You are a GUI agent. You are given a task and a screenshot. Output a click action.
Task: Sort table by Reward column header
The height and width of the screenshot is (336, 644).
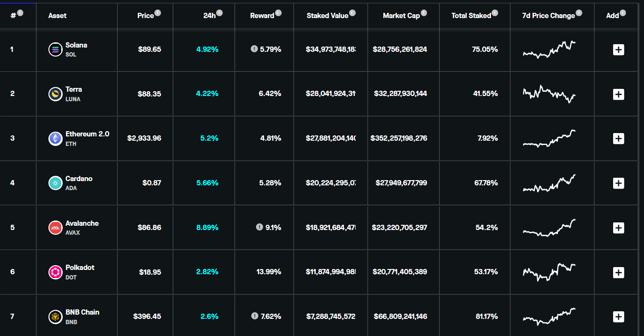(x=262, y=16)
